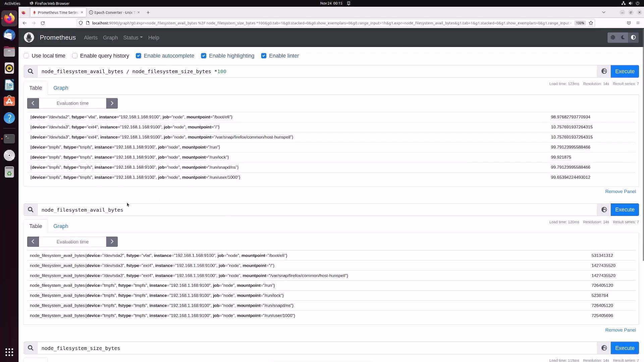Viewport: 644px width, 362px height.
Task: Execute the percentage available query
Action: pyautogui.click(x=625, y=71)
